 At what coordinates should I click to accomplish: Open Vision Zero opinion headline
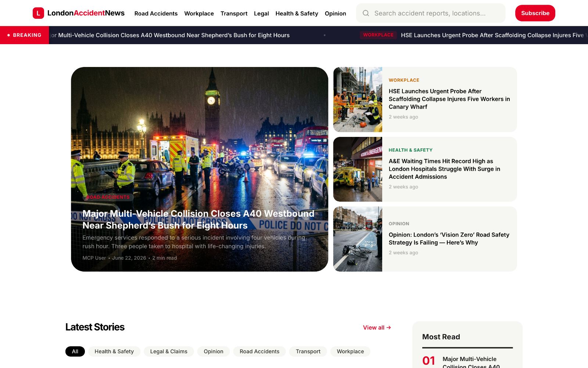click(449, 238)
